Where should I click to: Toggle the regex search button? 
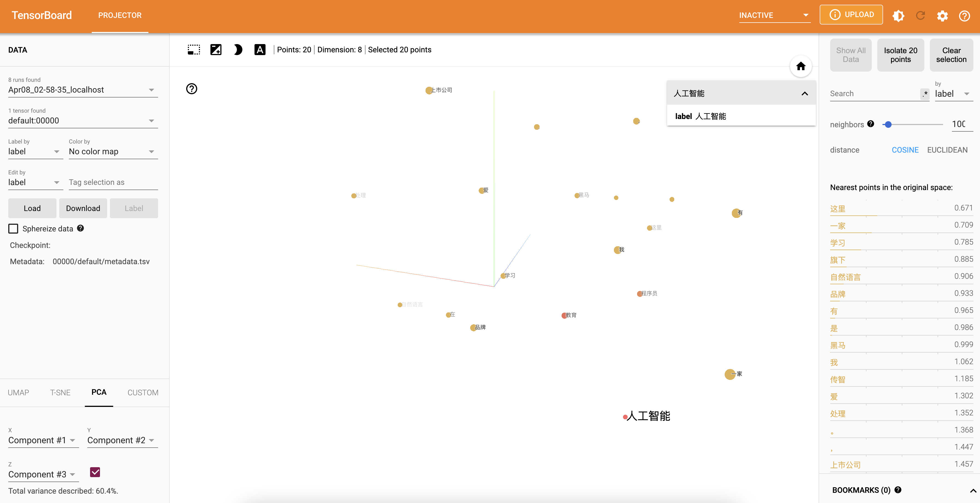[x=924, y=94]
